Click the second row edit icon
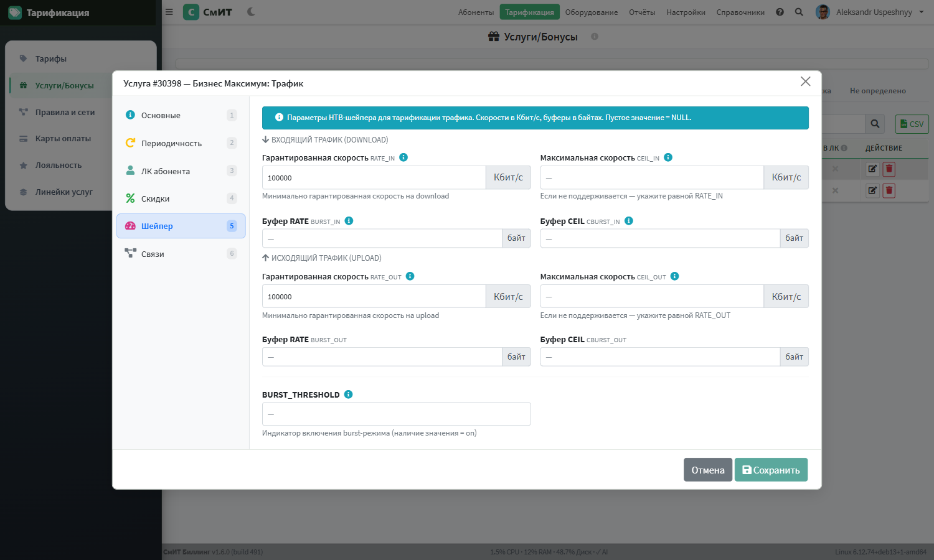934x560 pixels. tap(872, 190)
